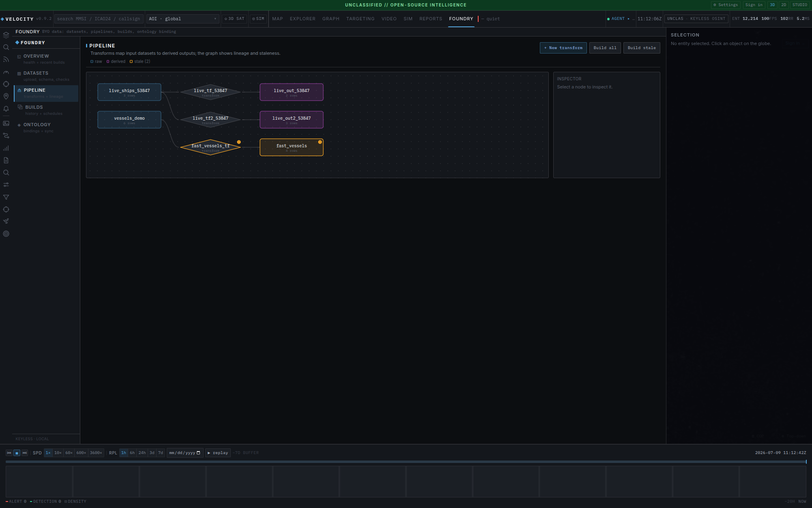Click the map pin icon in left rail

(6, 97)
